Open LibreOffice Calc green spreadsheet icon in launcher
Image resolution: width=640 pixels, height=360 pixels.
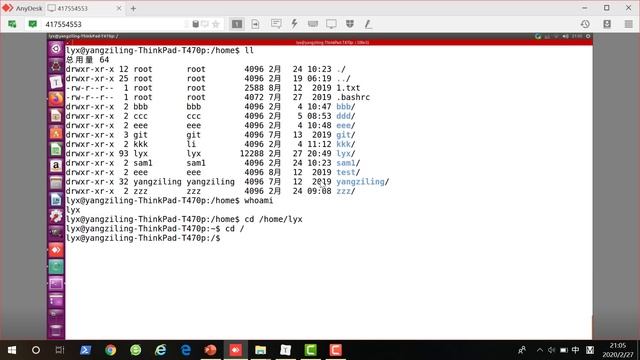[x=56, y=149]
